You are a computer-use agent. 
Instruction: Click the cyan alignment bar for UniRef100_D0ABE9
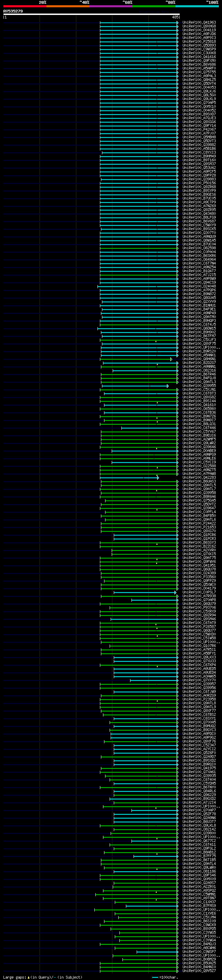tap(145, 451)
